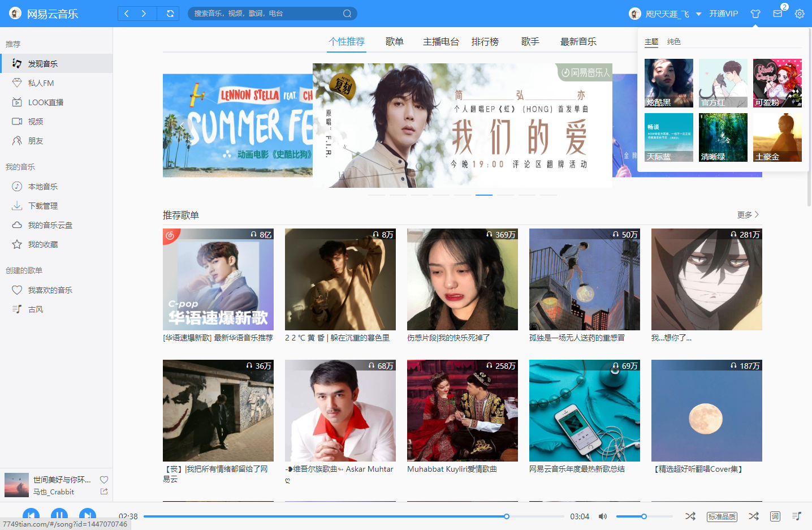Open the skin/theme shirt icon
Screen dimensions: 812x530
[x=755, y=14]
